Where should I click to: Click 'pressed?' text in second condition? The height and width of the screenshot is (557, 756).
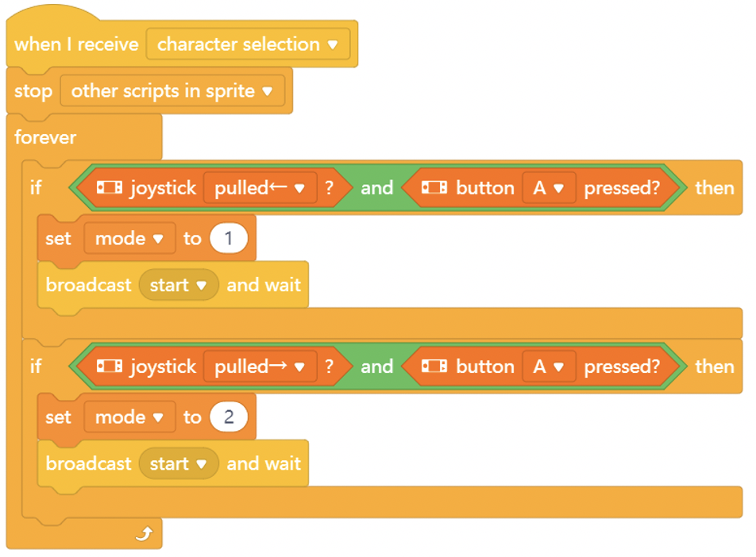pos(622,367)
